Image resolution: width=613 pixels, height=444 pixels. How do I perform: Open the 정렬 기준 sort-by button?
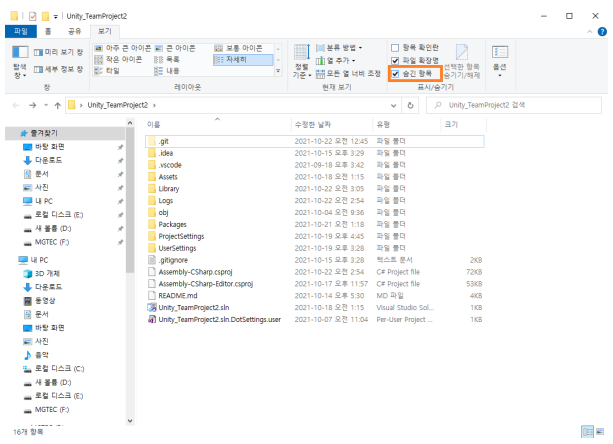[301, 61]
